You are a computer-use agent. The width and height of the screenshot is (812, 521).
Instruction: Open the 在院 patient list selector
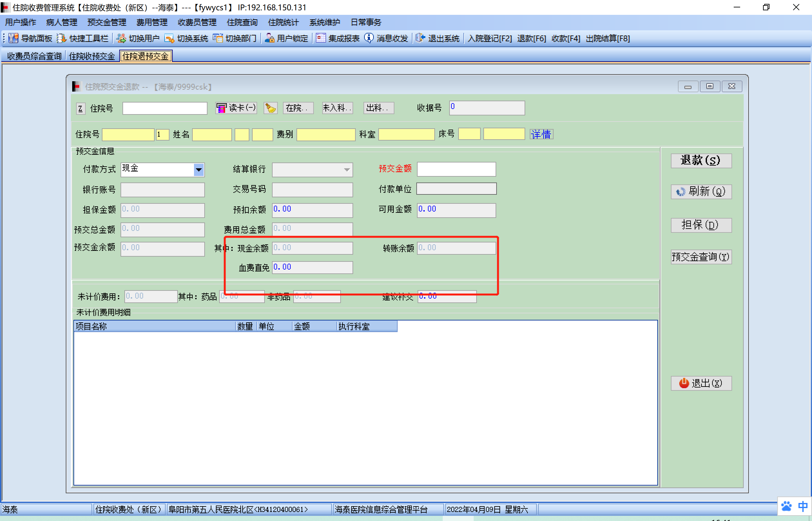tap(297, 108)
